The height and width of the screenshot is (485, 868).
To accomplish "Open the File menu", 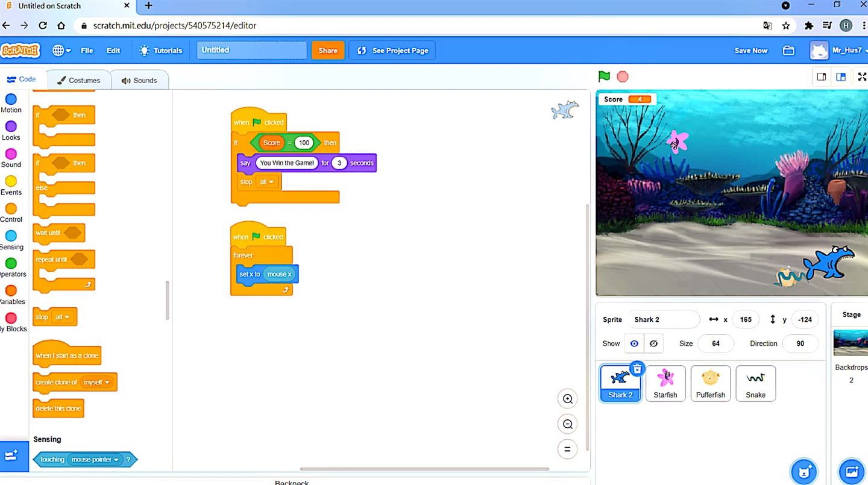I will pos(87,51).
